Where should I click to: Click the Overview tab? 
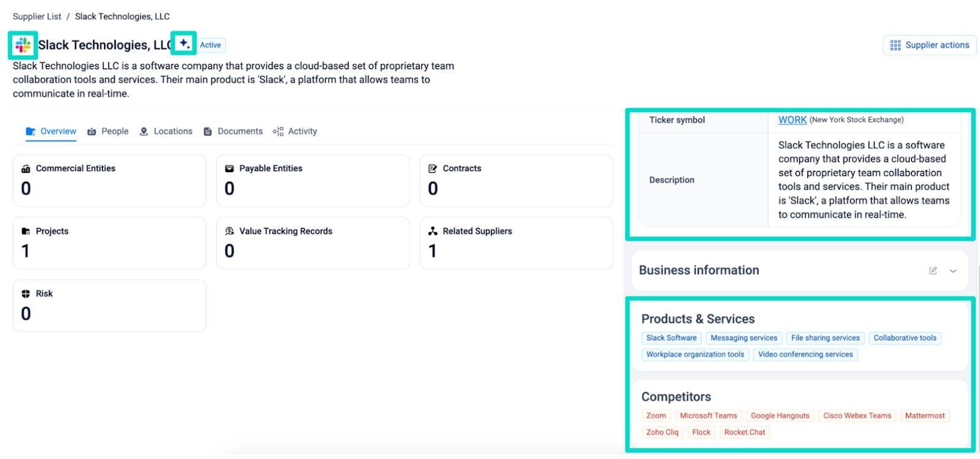click(51, 131)
